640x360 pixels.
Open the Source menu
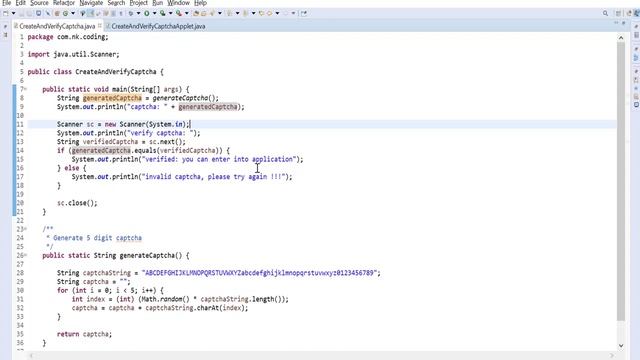point(39,3)
